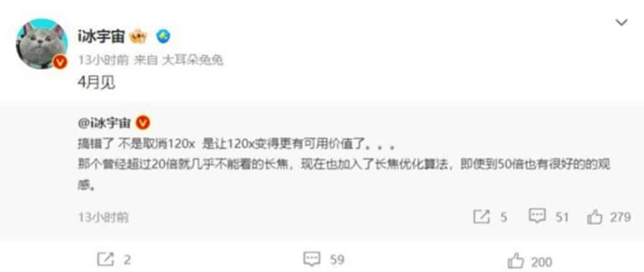The image size is (644, 272).
Task: Click quoted post's 13小时前 timestamp
Action: (103, 217)
